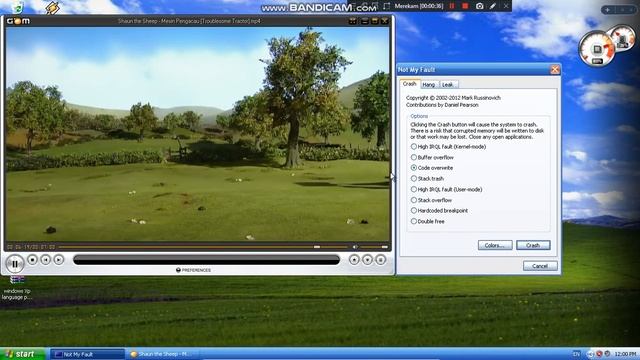
Task: Switch to Not My Fault taskbar button
Action: 87,354
